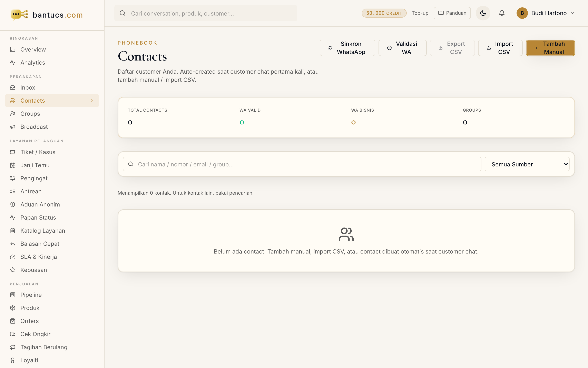Viewport: 588px width, 368px height.
Task: Click the Inbox tray icon
Action: [13, 87]
